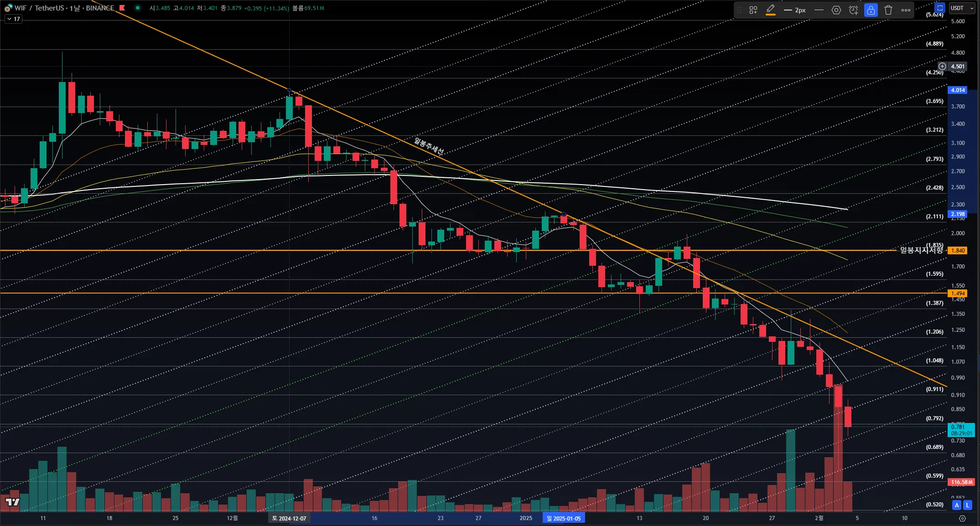
Task: Click the 2월 time axis label
Action: point(819,518)
